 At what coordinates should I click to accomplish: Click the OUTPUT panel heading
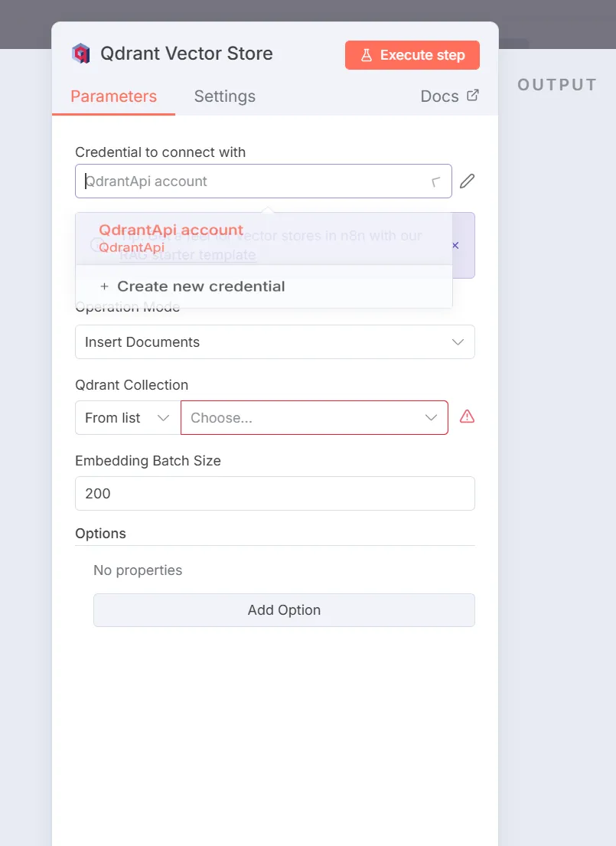(x=557, y=85)
